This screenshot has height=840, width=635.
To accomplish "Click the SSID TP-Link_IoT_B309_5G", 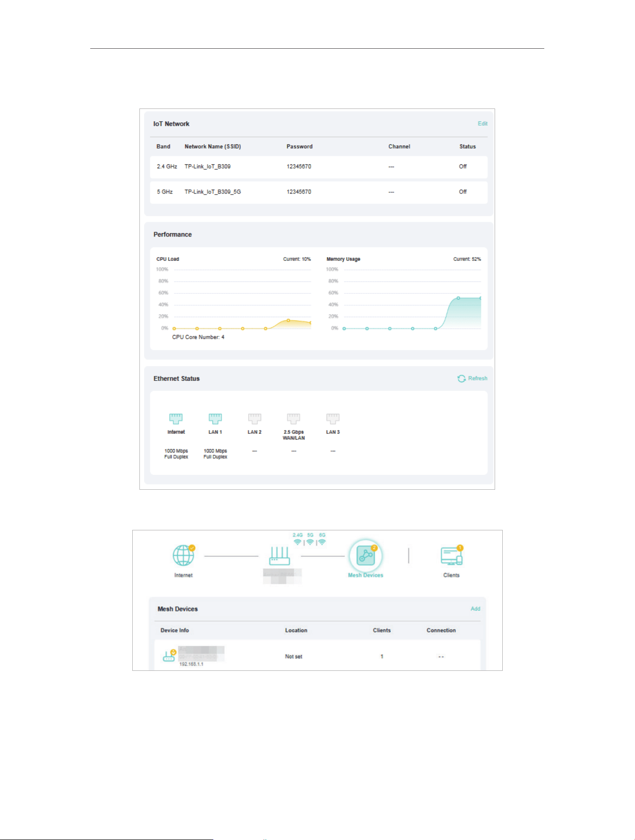I will pos(213,192).
